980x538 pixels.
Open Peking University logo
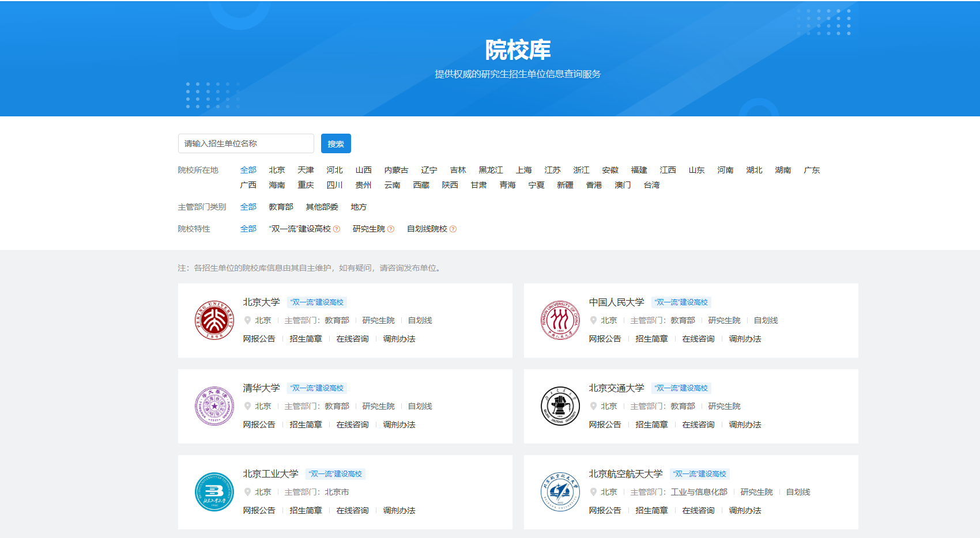214,320
